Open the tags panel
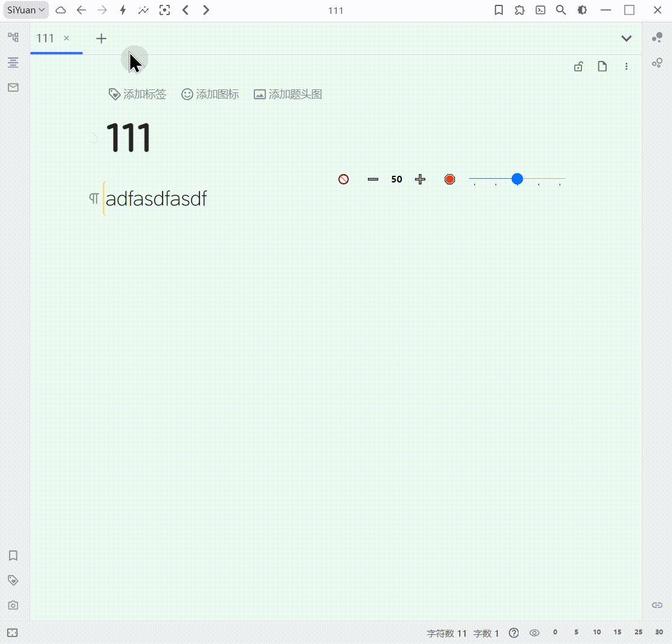 13,580
